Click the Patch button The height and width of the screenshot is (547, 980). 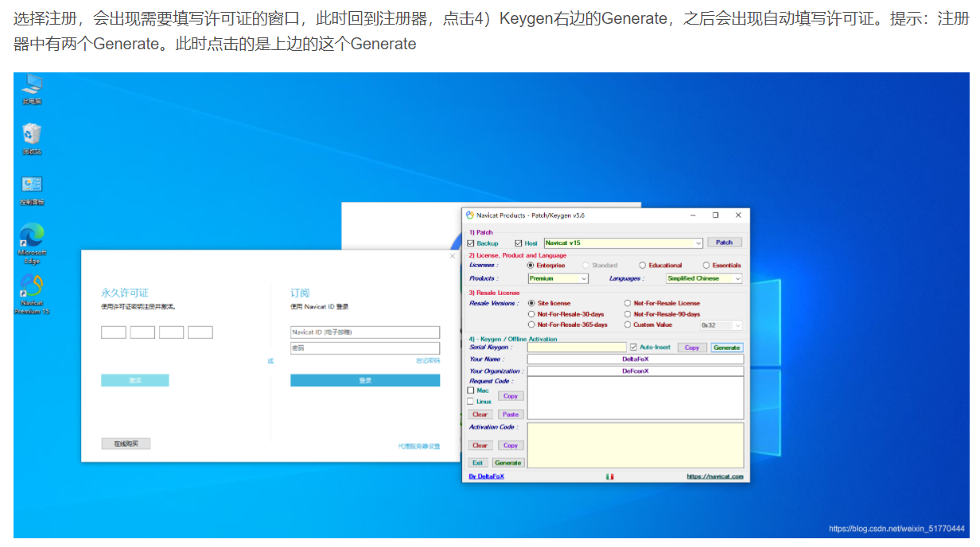click(725, 242)
